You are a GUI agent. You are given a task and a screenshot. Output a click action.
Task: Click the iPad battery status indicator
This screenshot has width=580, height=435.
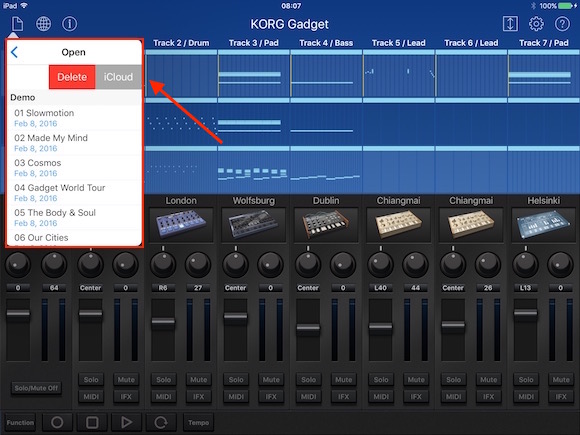[566, 6]
